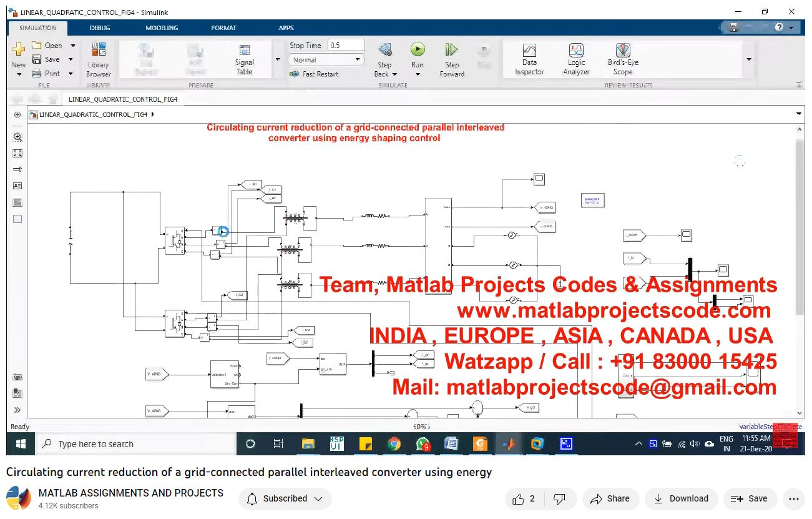Screen dimensions: 812x519
Task: Open the more actions three-dot menu
Action: tap(793, 498)
